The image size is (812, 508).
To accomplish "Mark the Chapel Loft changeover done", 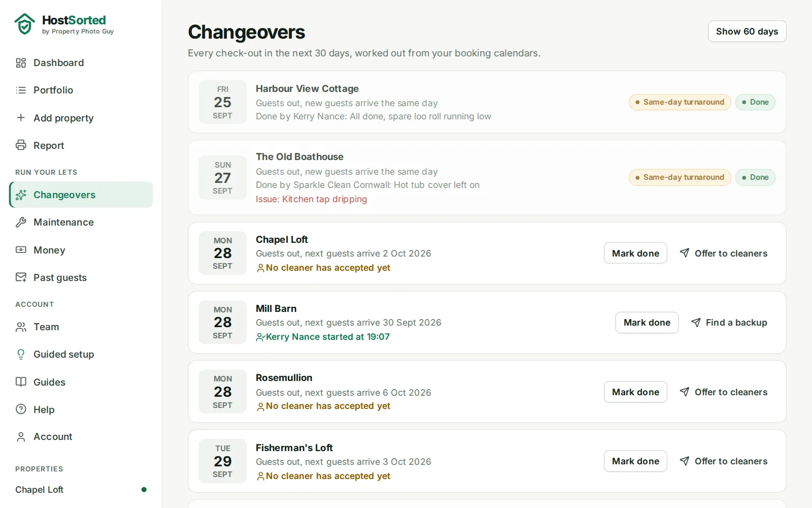I will tap(635, 253).
